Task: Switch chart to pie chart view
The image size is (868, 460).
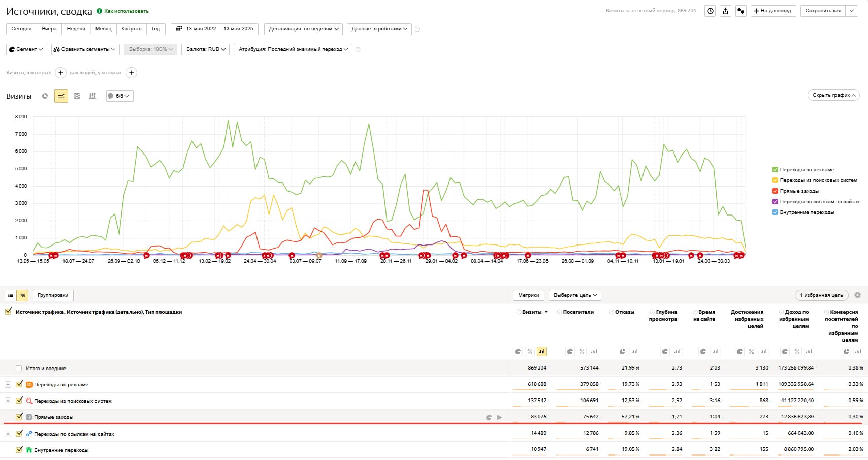Action: (45, 96)
